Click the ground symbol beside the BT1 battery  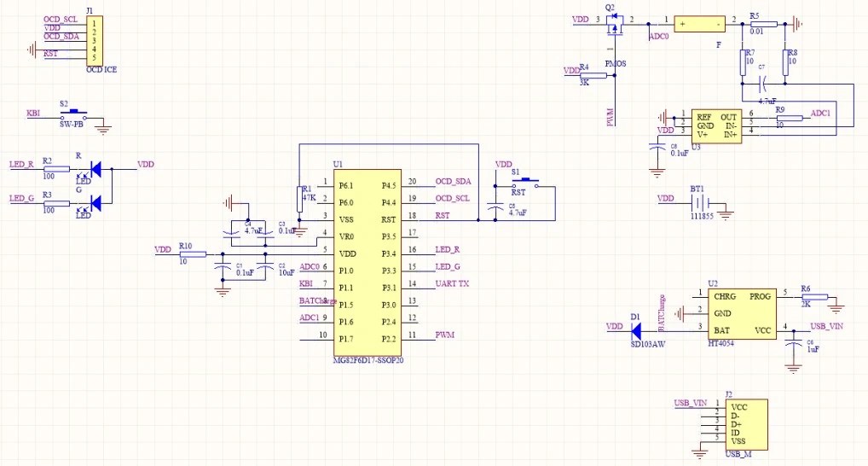tap(726, 216)
